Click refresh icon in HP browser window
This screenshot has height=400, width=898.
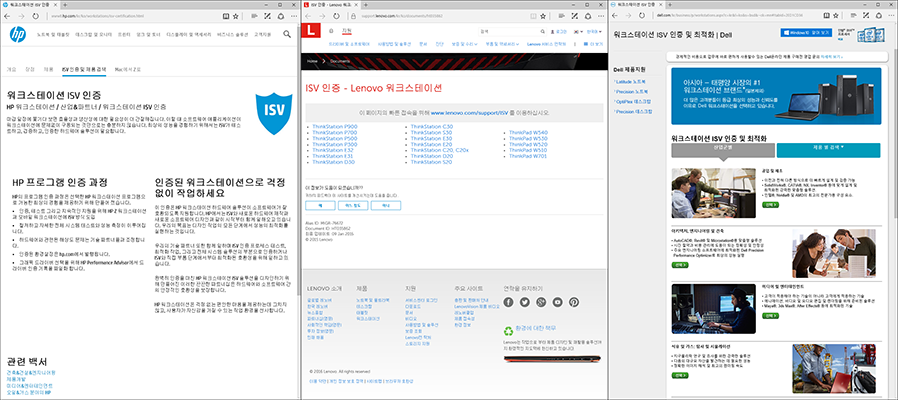[36, 16]
